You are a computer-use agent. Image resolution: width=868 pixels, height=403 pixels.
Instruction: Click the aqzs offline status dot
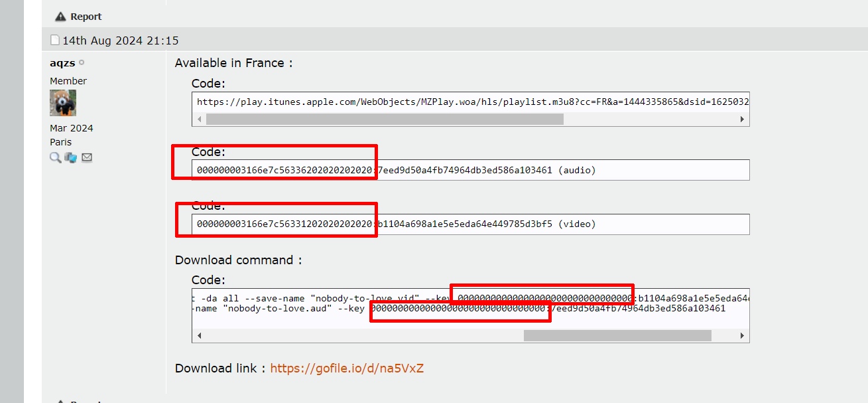click(82, 63)
